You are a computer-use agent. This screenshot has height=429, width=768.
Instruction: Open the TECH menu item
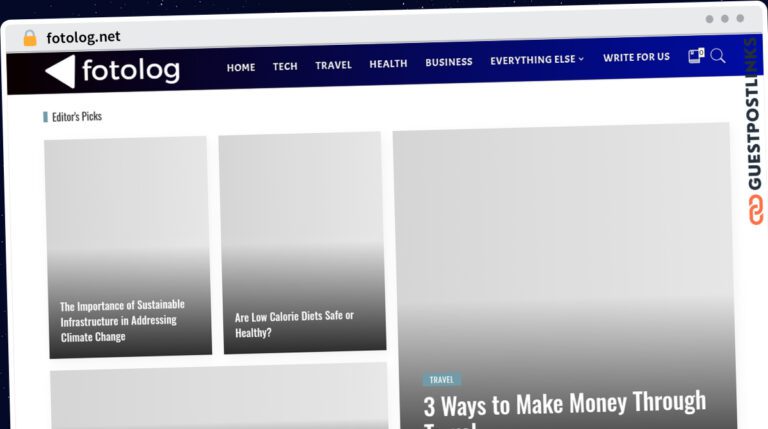[285, 66]
